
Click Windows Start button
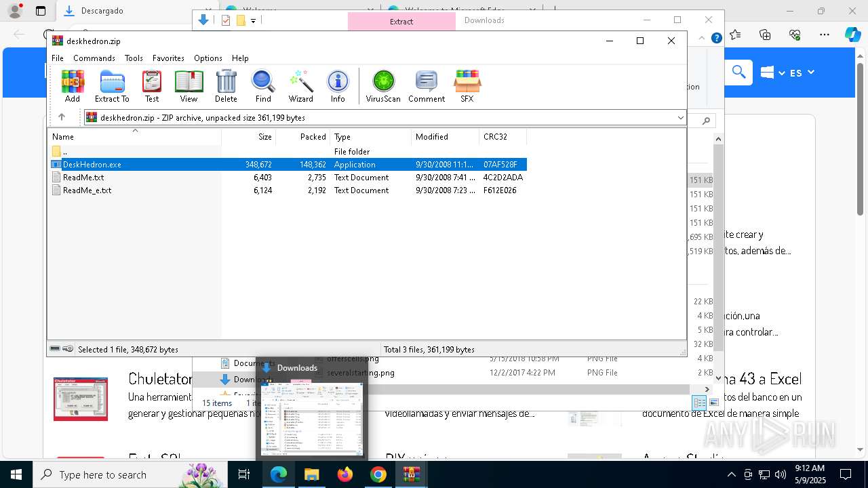tap(16, 474)
